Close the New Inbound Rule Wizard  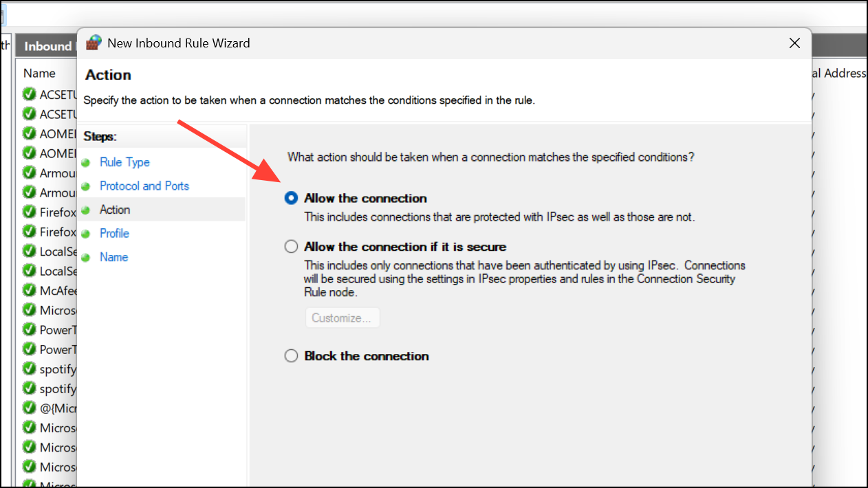[794, 43]
